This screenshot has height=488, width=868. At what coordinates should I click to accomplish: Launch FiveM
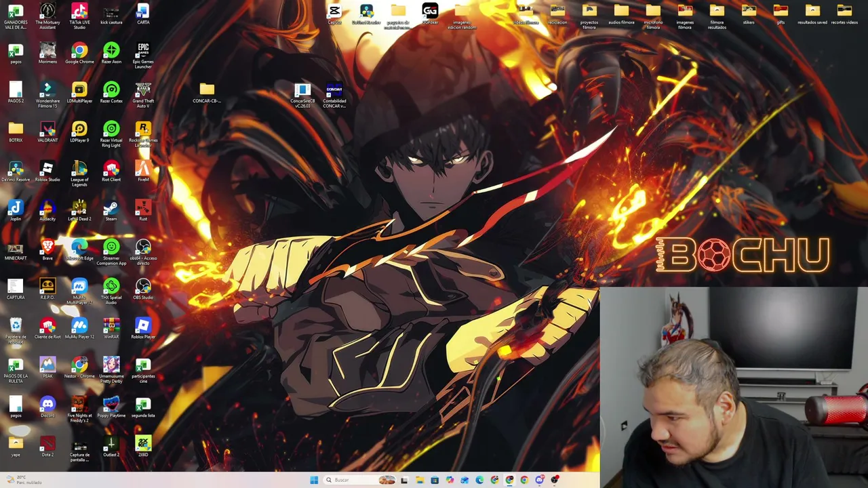(143, 171)
